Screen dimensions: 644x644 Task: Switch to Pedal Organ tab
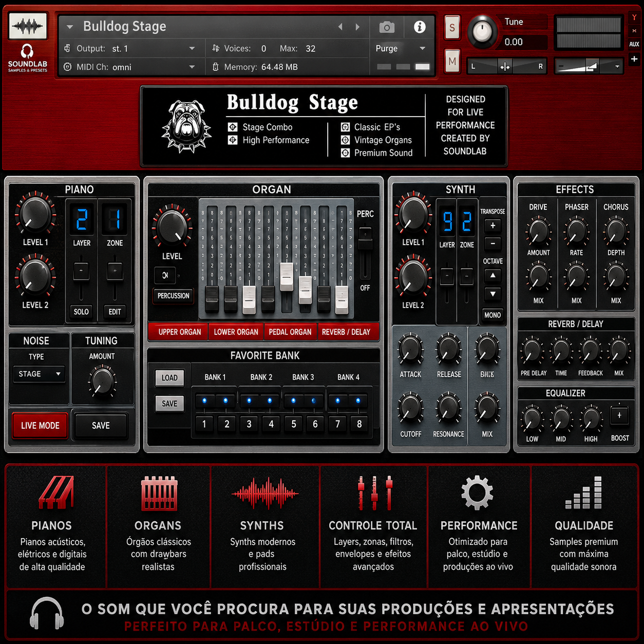pyautogui.click(x=290, y=332)
